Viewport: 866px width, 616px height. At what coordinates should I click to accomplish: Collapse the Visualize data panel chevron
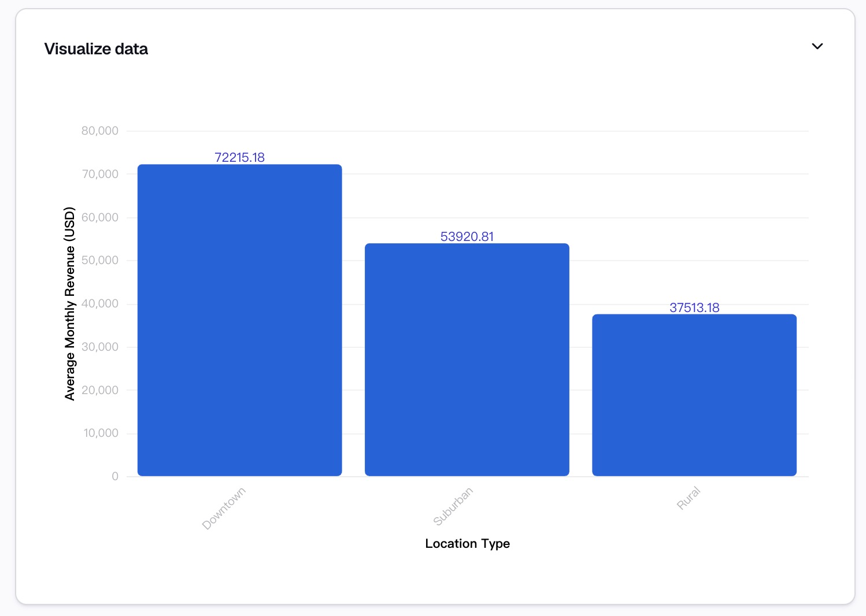coord(817,46)
